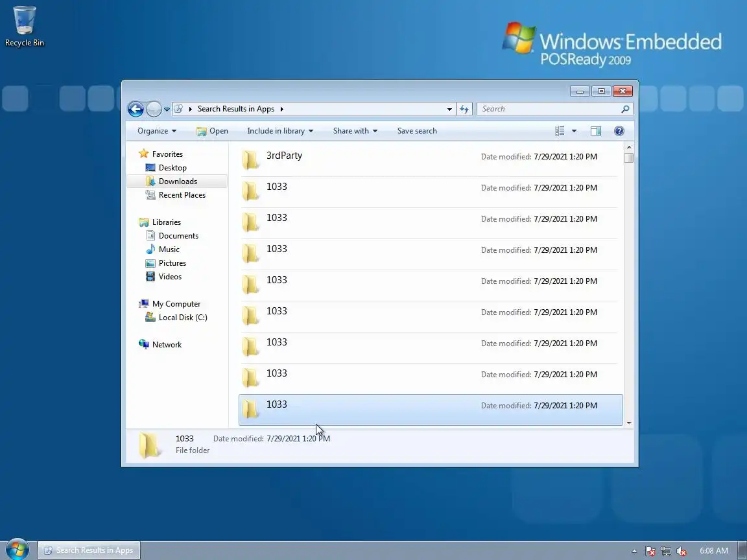Open Videos library
This screenshot has height=560, width=747.
point(170,277)
